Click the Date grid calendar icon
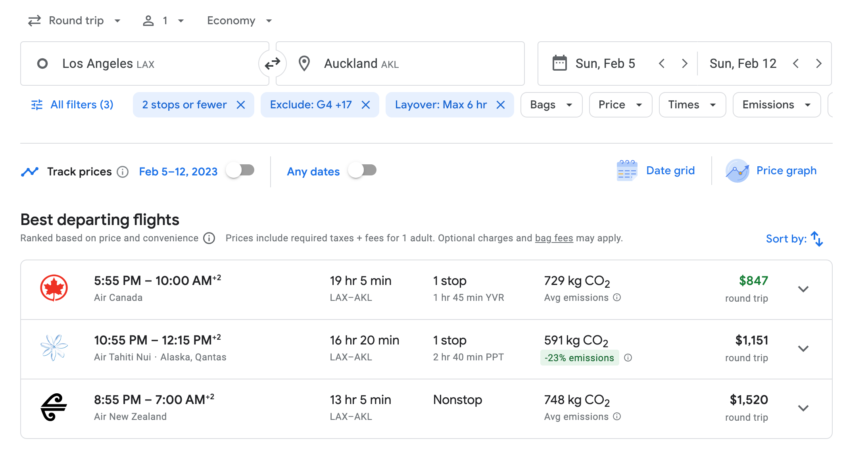Image resolution: width=868 pixels, height=458 pixels. (627, 171)
